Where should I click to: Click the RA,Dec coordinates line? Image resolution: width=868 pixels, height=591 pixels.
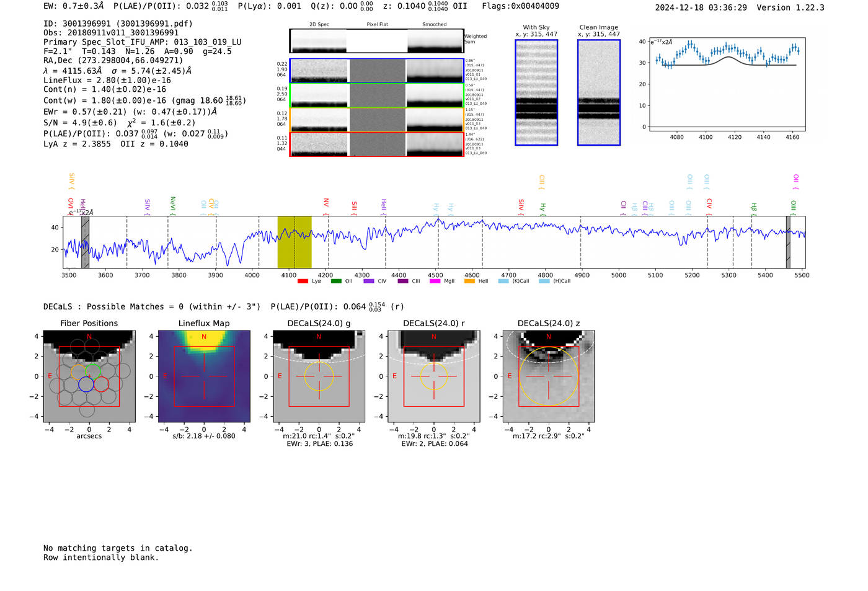click(x=113, y=60)
